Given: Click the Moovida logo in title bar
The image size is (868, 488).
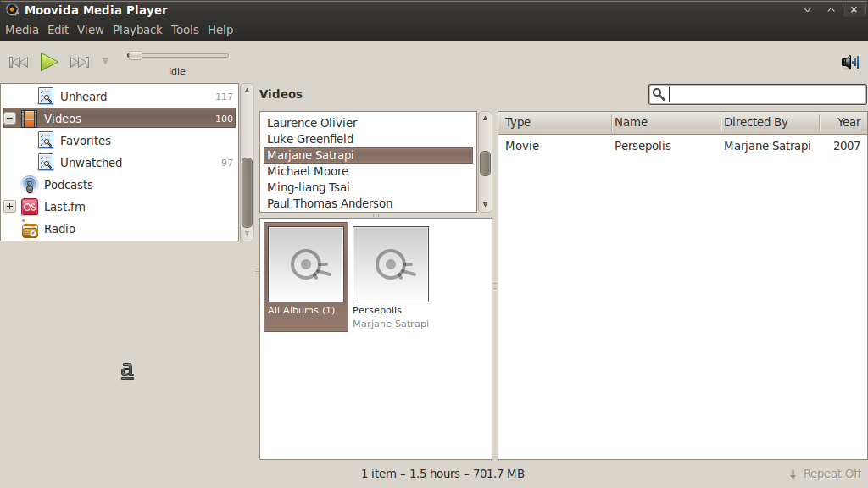Looking at the screenshot, I should [11, 9].
